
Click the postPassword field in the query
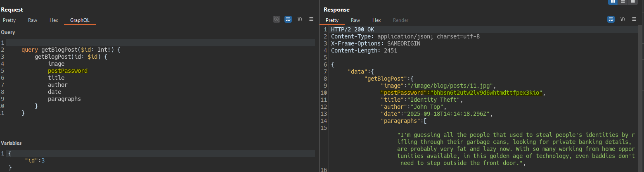[68, 71]
